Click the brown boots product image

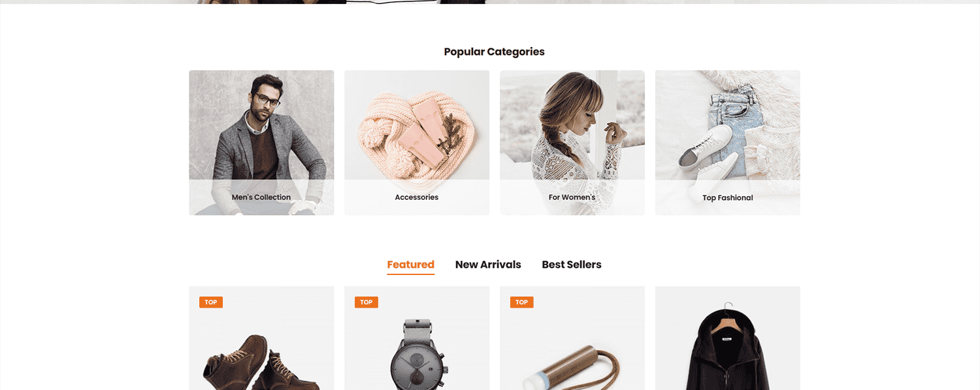tap(261, 363)
